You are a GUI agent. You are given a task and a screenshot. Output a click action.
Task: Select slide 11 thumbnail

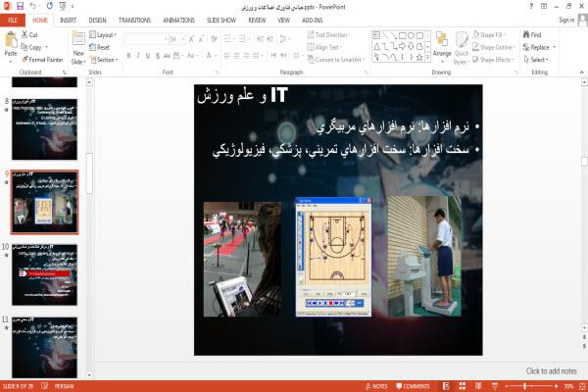point(44,347)
